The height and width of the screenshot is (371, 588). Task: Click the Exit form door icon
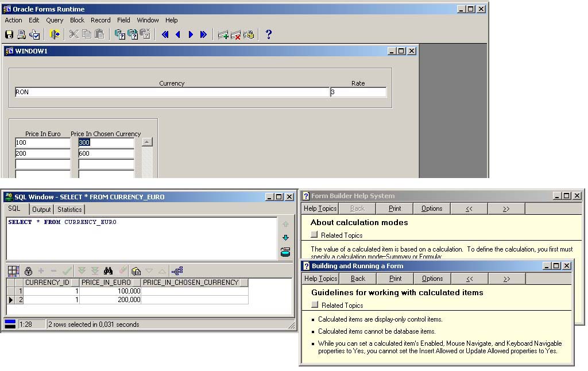click(55, 34)
